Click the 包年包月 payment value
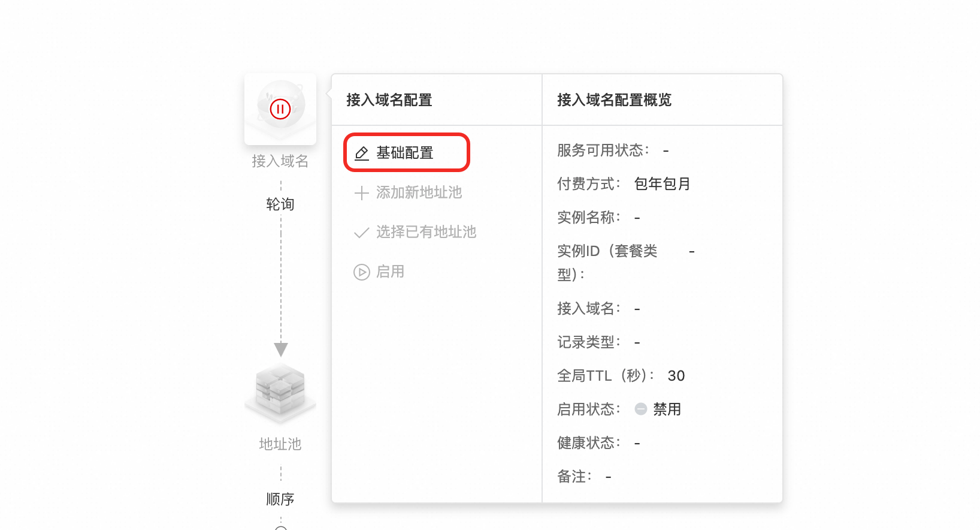Viewport: 980px width, 530px height. tap(662, 183)
